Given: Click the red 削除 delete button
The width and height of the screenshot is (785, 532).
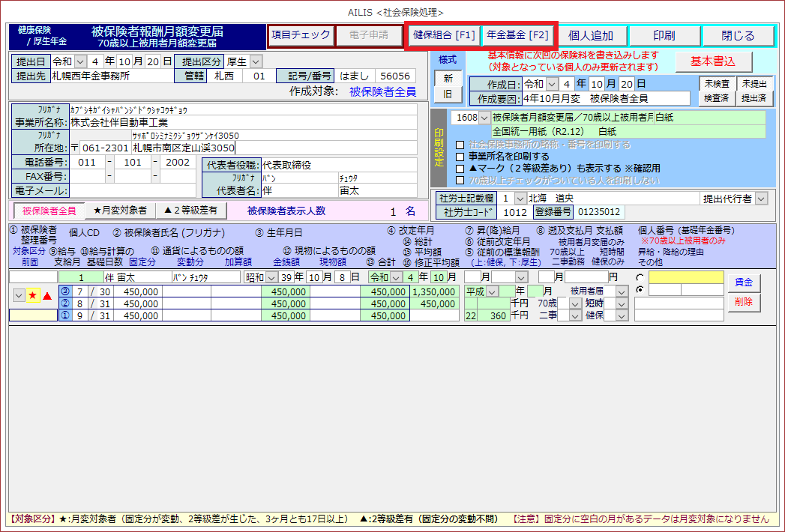Looking at the screenshot, I should tap(743, 302).
